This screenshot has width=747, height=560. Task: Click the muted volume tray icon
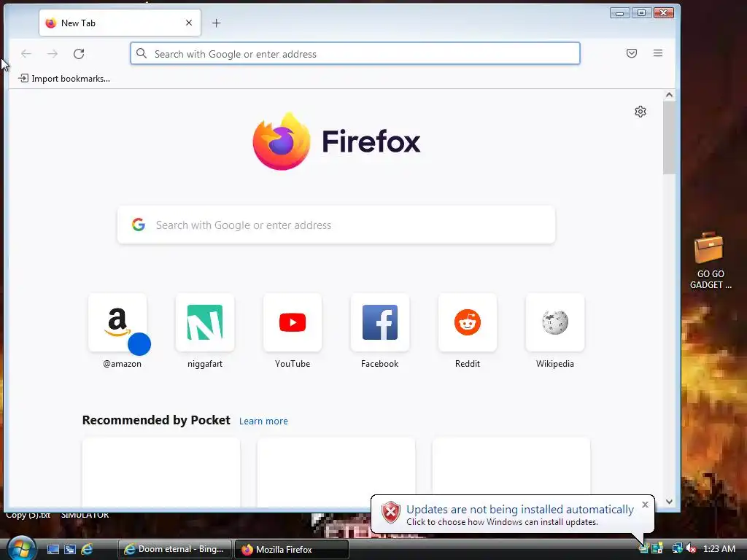[692, 548]
